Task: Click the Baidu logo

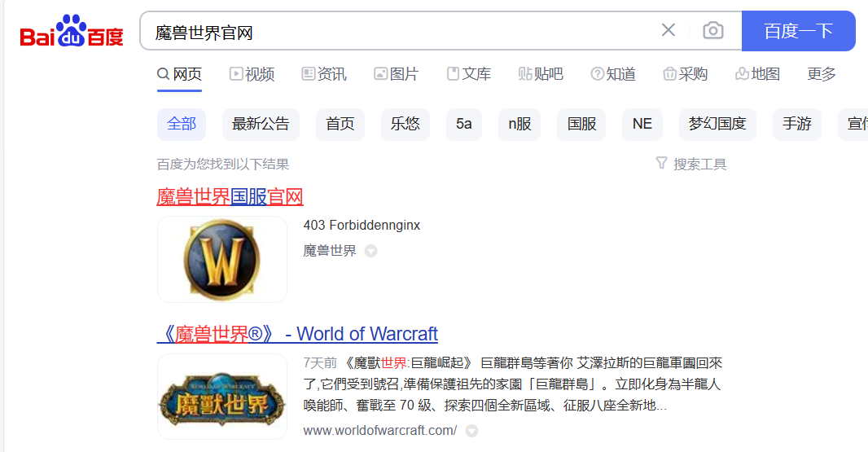Action: (72, 32)
